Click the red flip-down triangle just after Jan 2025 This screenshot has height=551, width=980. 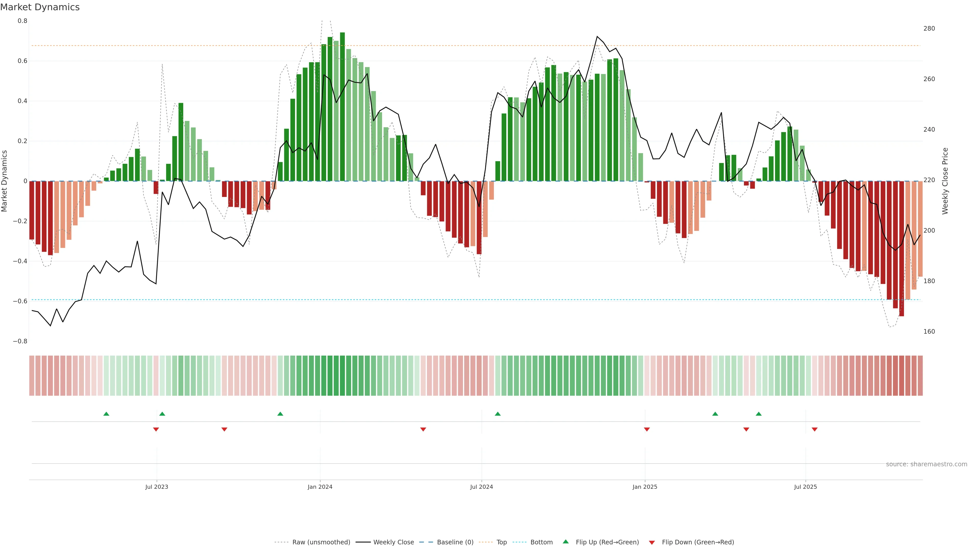pos(647,429)
